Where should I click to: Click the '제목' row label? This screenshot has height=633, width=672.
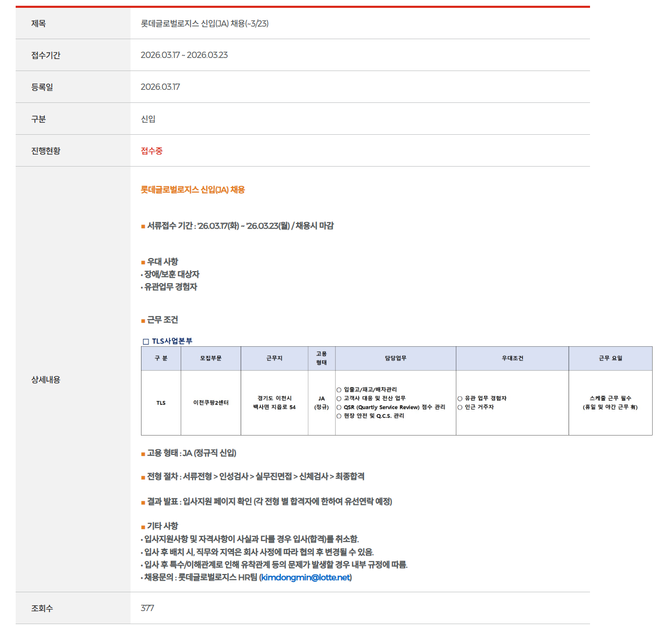coord(39,24)
